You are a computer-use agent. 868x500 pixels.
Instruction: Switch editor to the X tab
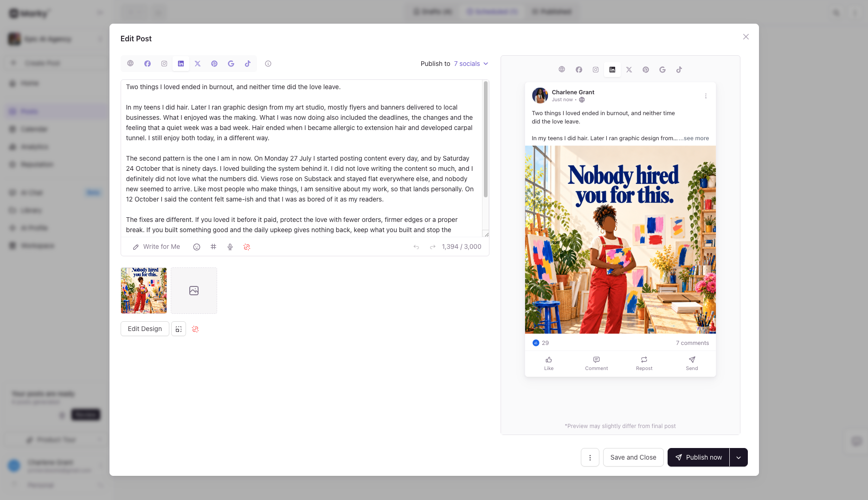coord(198,64)
